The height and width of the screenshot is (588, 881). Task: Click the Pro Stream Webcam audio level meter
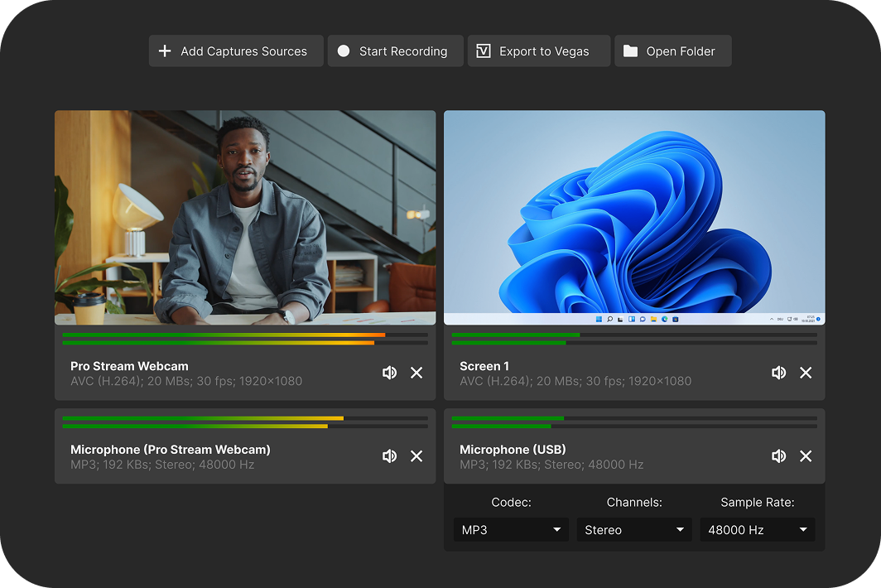click(x=245, y=340)
